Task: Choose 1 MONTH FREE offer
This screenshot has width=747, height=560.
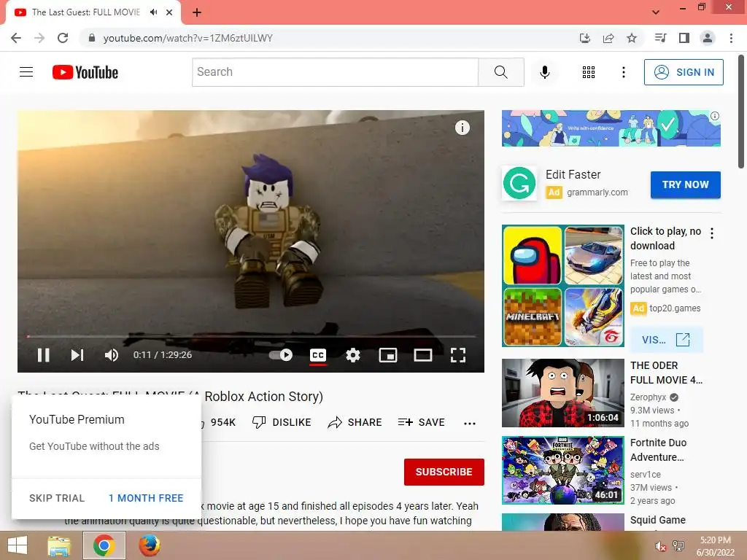Action: click(146, 498)
